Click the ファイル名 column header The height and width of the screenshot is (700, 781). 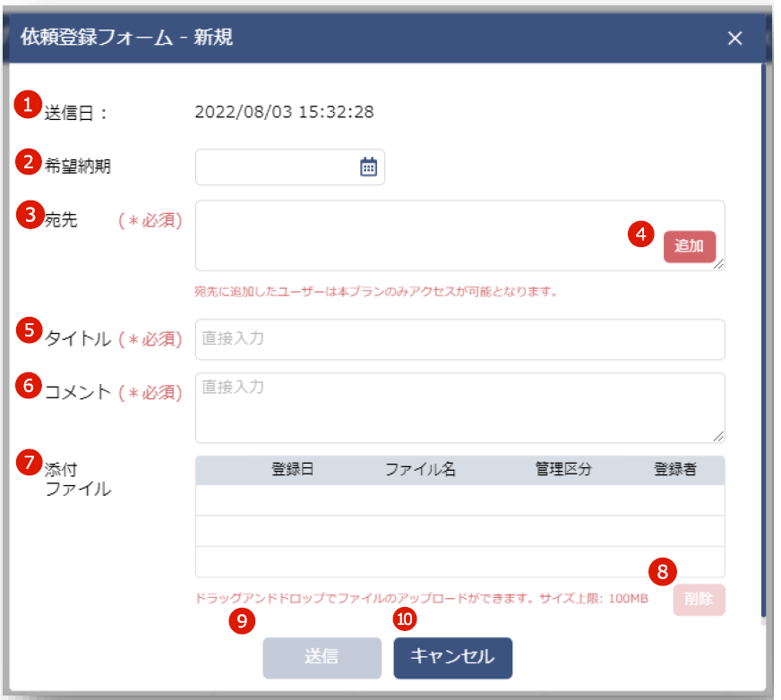point(420,470)
